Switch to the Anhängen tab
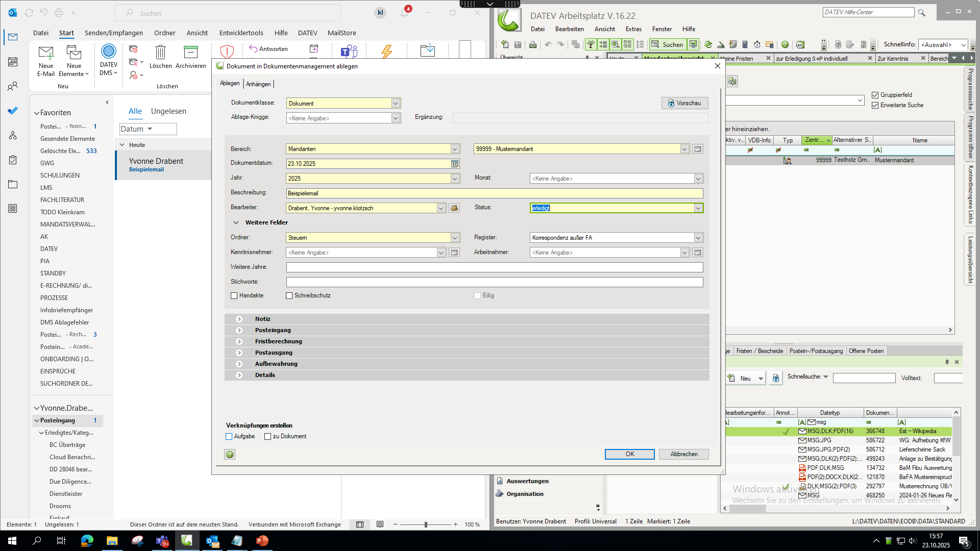 pos(258,84)
